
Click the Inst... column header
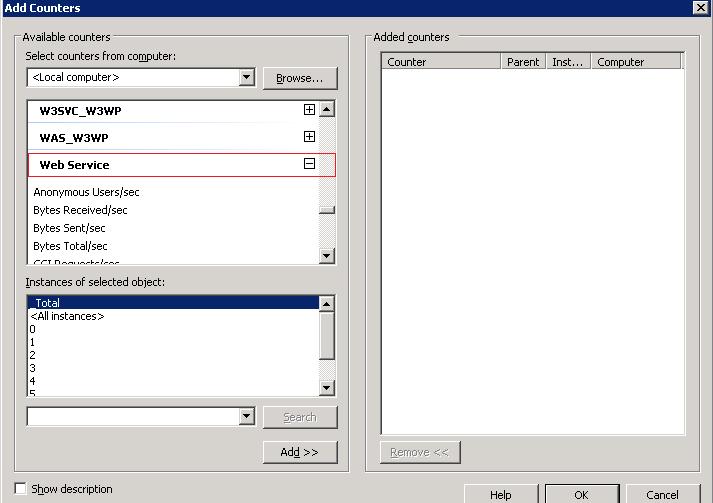[568, 61]
